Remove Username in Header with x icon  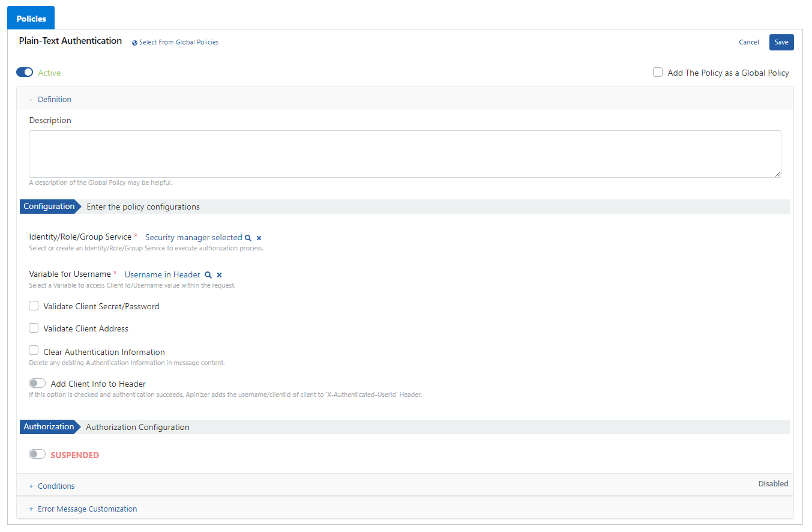(219, 275)
